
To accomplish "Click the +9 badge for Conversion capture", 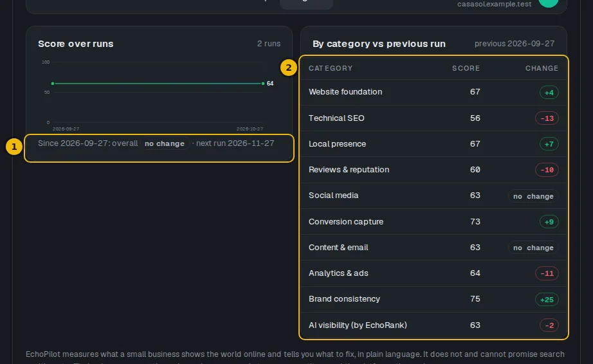I will pos(549,222).
